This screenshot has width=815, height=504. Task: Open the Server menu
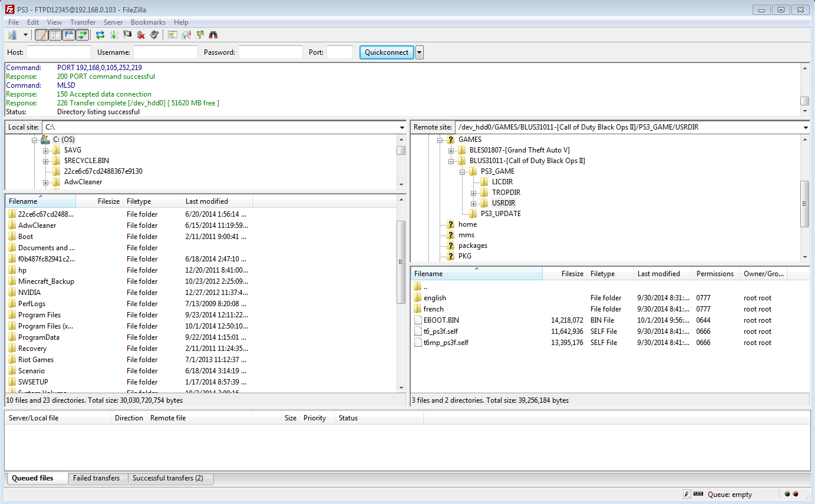[x=113, y=22]
